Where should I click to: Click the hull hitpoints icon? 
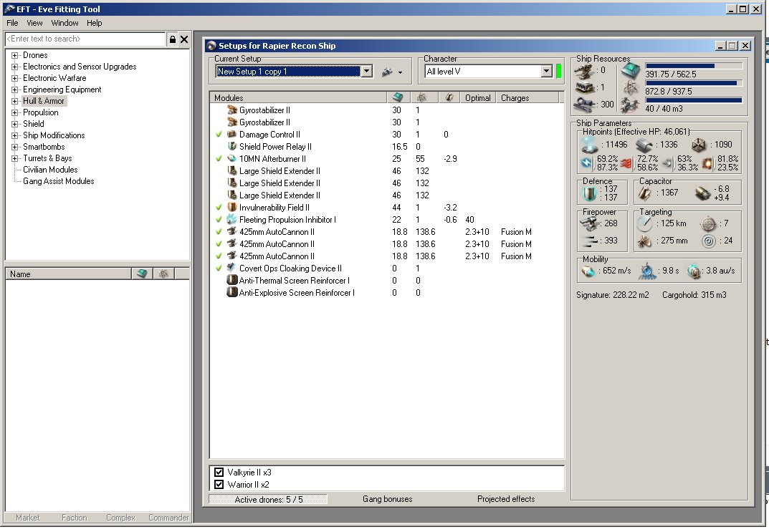(x=698, y=145)
